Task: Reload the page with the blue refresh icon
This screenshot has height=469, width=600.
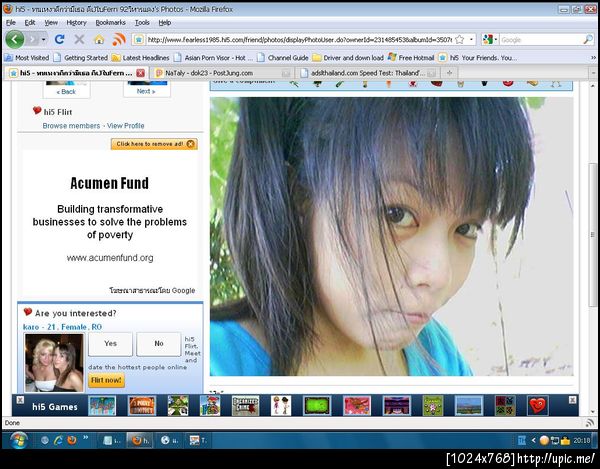Action: point(59,39)
